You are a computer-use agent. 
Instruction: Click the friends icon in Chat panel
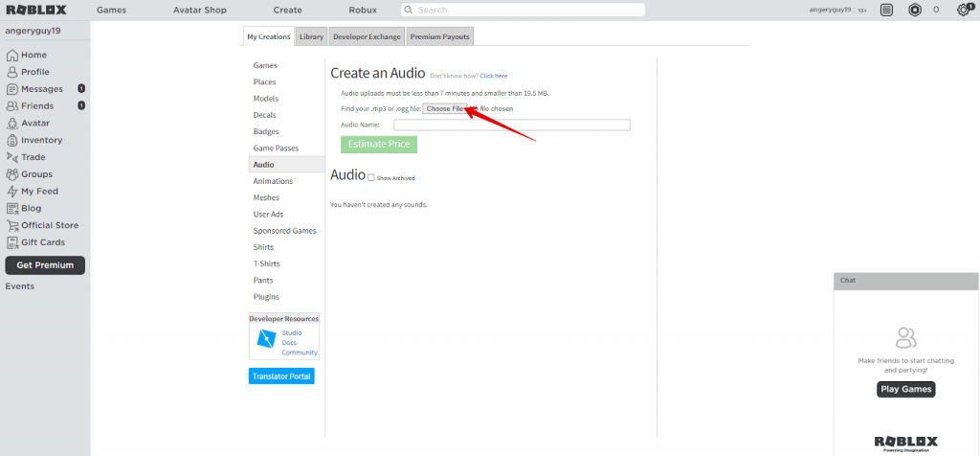(905, 338)
